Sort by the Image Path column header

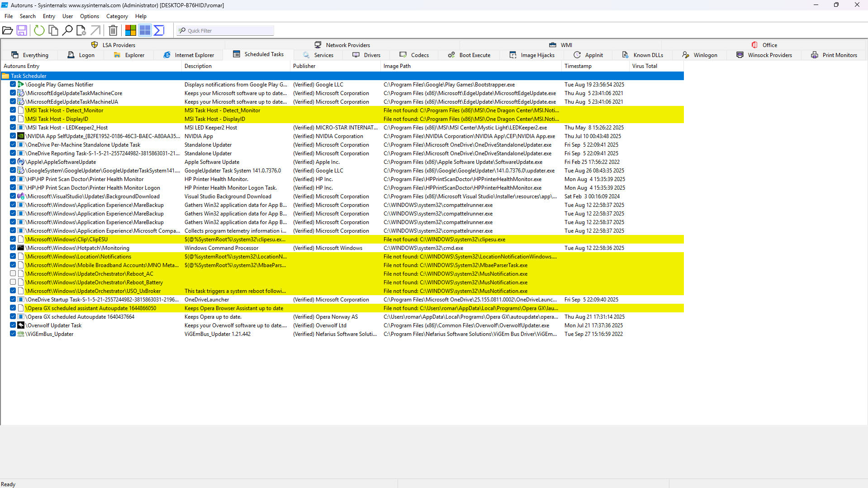pyautogui.click(x=471, y=66)
